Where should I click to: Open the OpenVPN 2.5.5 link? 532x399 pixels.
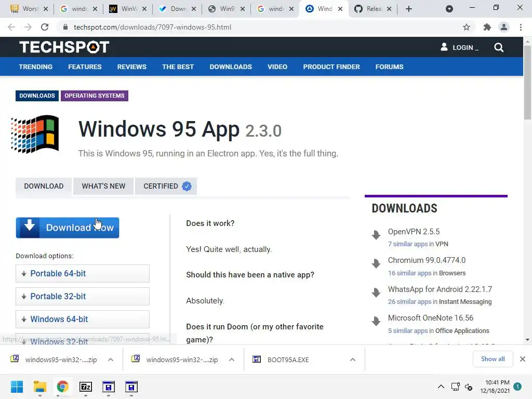[414, 232]
